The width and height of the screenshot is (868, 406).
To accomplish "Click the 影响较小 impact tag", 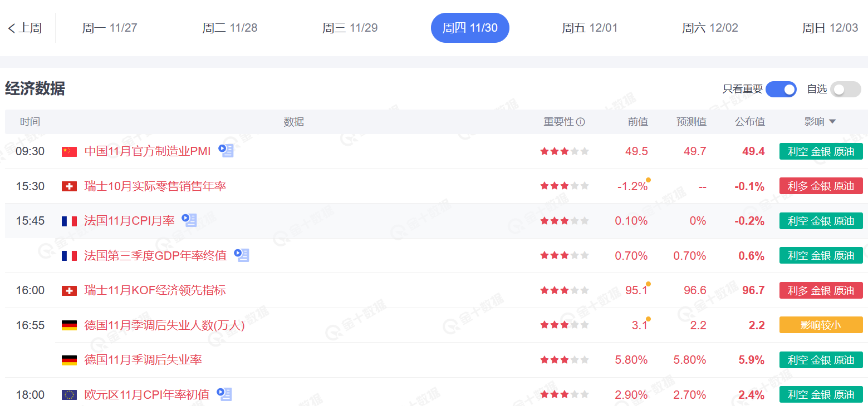I will coord(821,325).
